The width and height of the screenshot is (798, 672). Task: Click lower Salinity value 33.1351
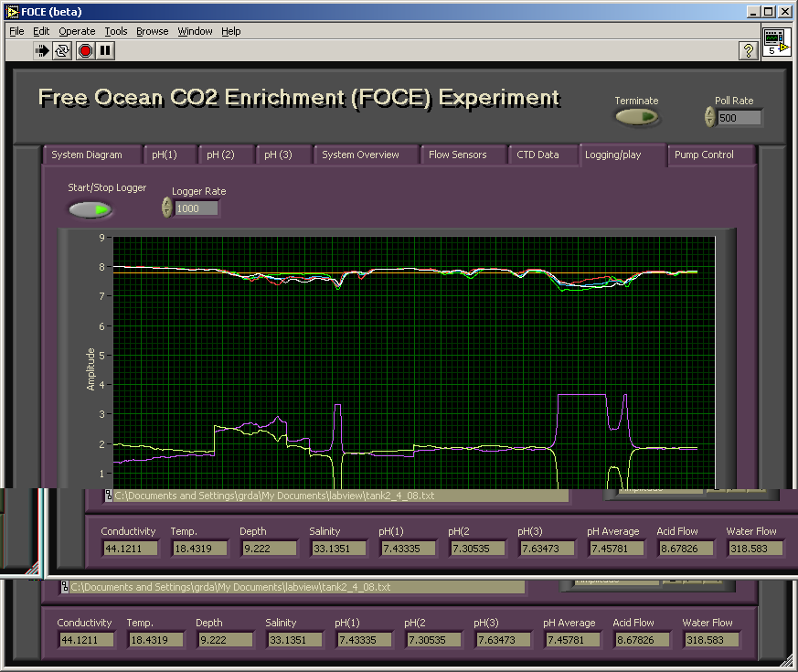(295, 640)
